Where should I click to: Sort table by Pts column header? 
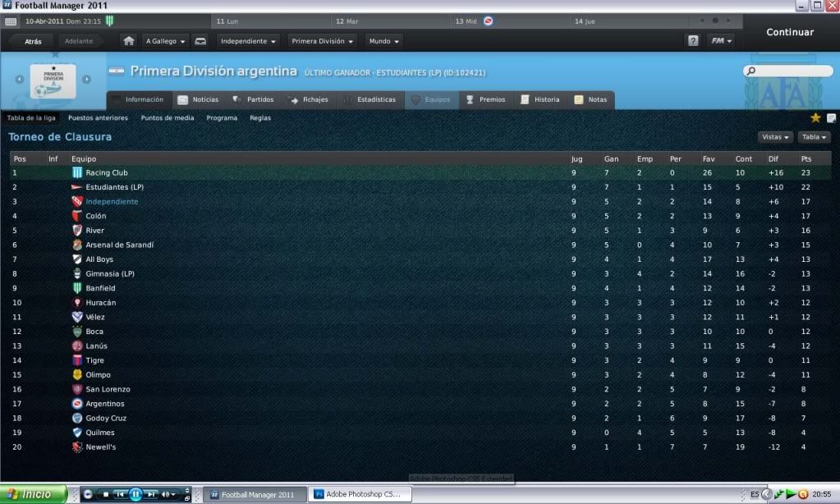(806, 159)
